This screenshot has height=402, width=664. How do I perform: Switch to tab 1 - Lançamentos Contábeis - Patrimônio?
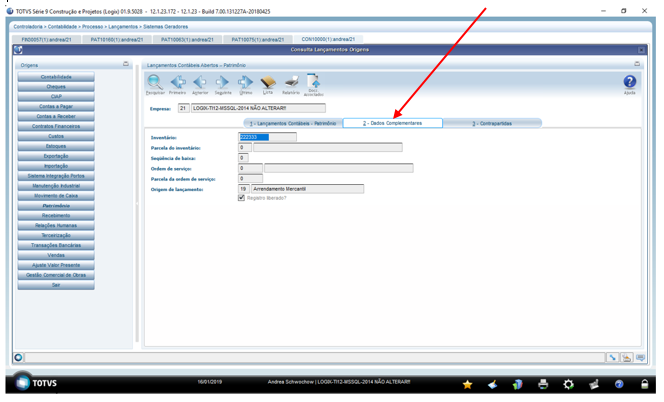coord(293,123)
